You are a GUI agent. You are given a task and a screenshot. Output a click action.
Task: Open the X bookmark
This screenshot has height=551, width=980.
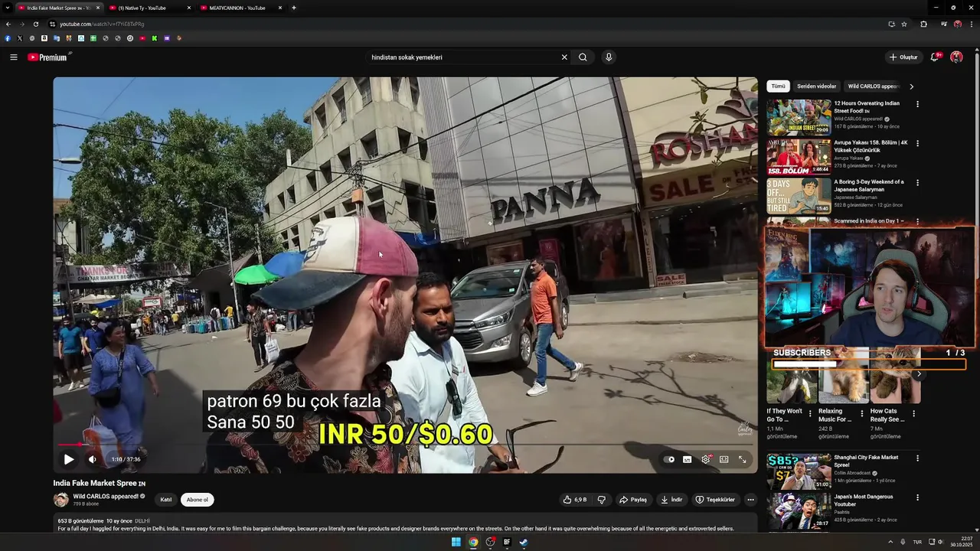[x=20, y=38]
